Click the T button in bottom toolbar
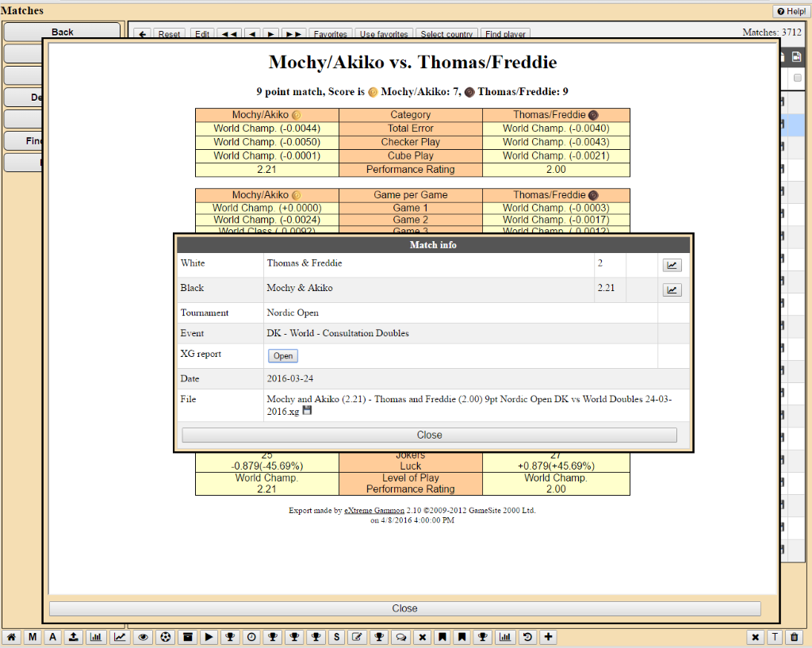The width and height of the screenshot is (812, 648). [776, 637]
